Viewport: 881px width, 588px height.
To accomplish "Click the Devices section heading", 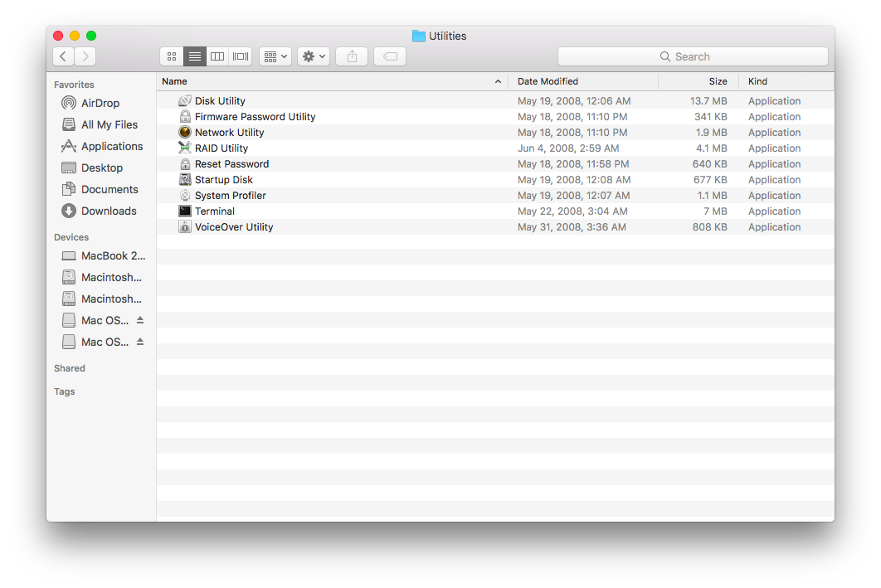I will point(71,237).
